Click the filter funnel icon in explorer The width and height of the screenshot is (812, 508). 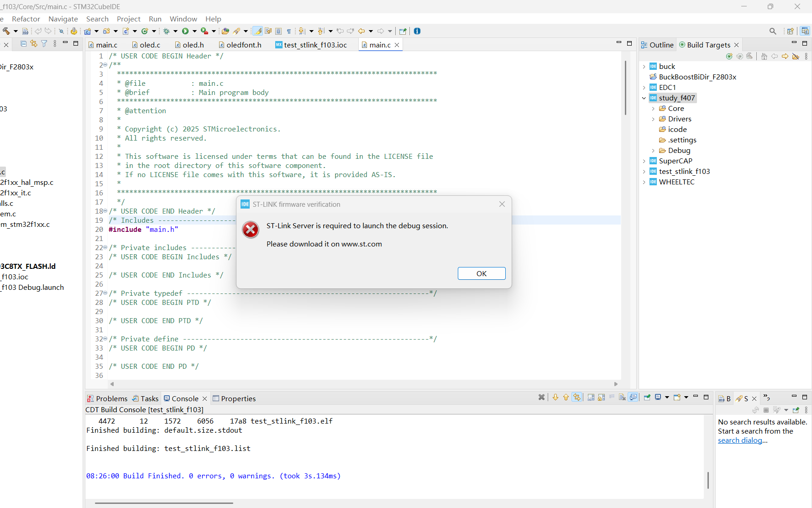pos(44,44)
